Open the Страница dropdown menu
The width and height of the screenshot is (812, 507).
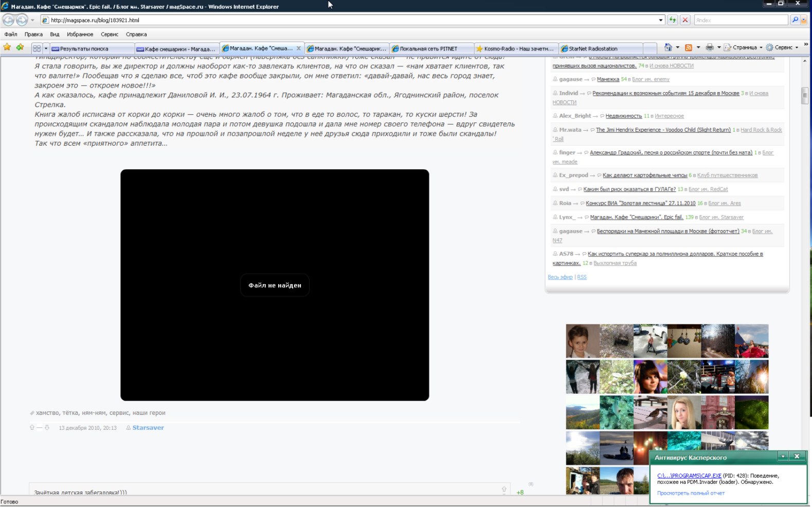click(744, 47)
